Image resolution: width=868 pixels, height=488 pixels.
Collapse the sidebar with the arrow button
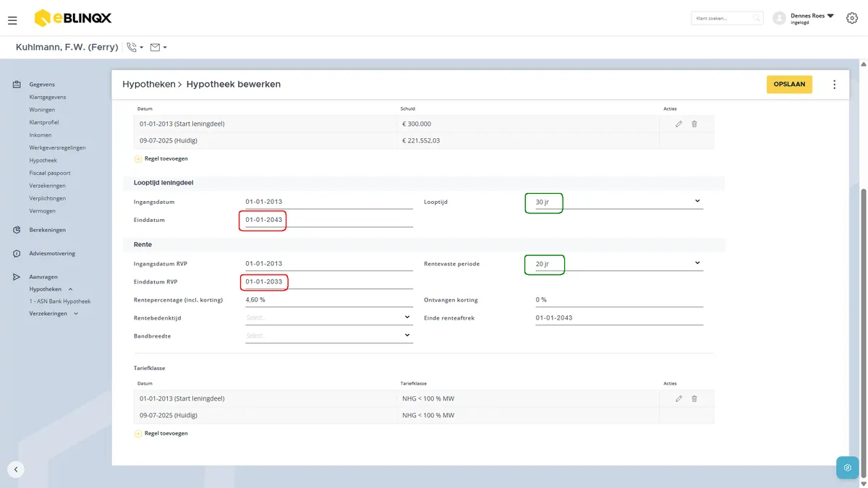(x=16, y=468)
